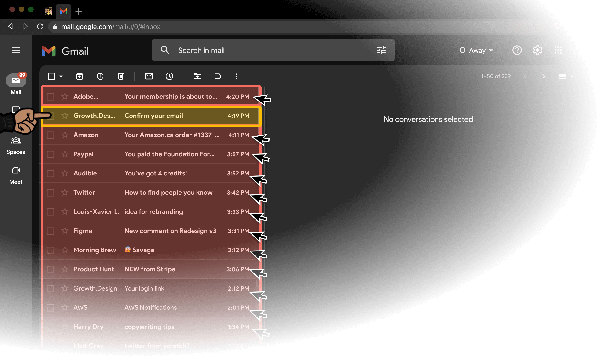Star the Adobe email
Image resolution: width=599 pixels, height=364 pixels.
pos(65,96)
